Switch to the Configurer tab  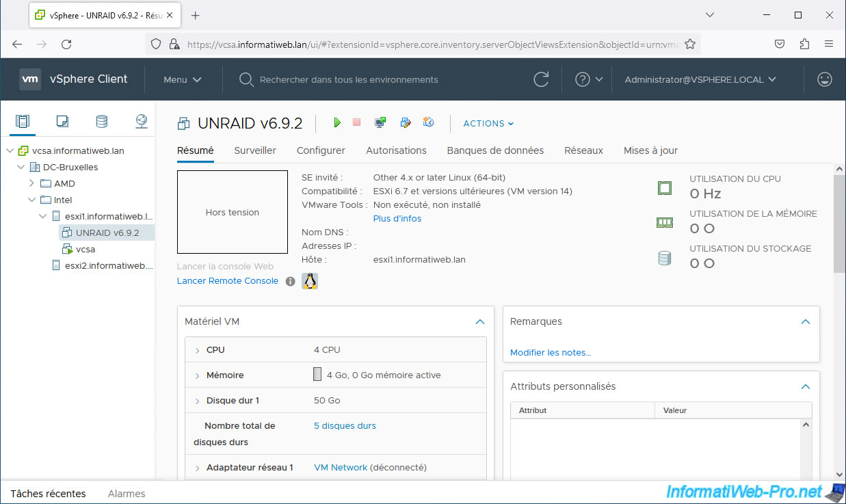click(321, 150)
